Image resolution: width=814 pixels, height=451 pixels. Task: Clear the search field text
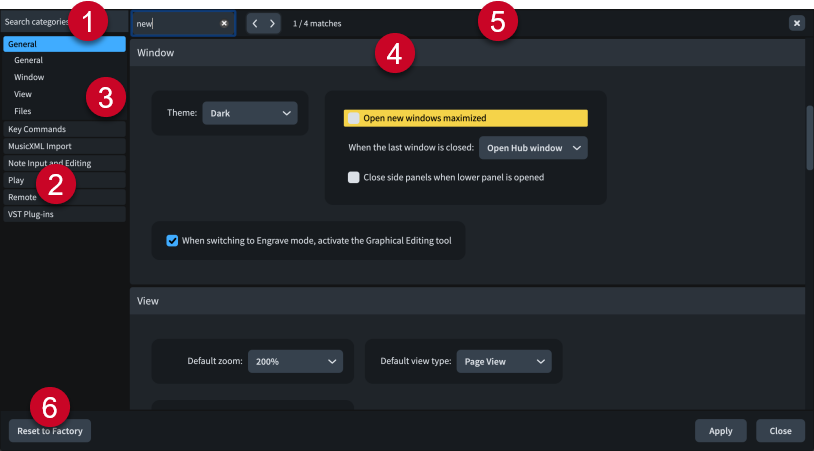coord(224,23)
